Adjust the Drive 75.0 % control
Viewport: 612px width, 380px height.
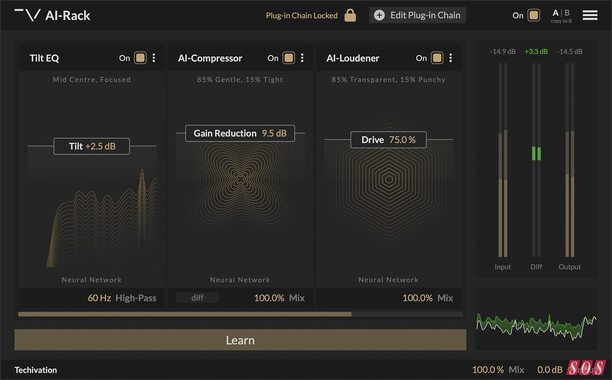(388, 140)
